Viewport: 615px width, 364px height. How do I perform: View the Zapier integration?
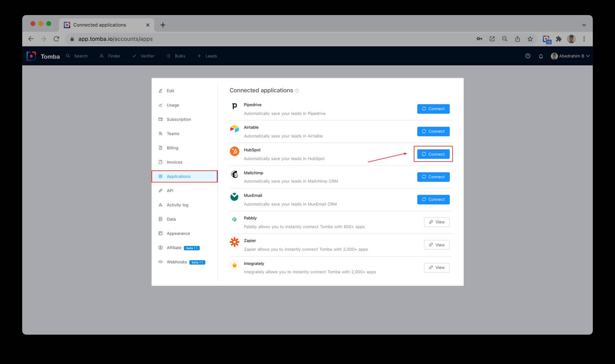click(437, 245)
